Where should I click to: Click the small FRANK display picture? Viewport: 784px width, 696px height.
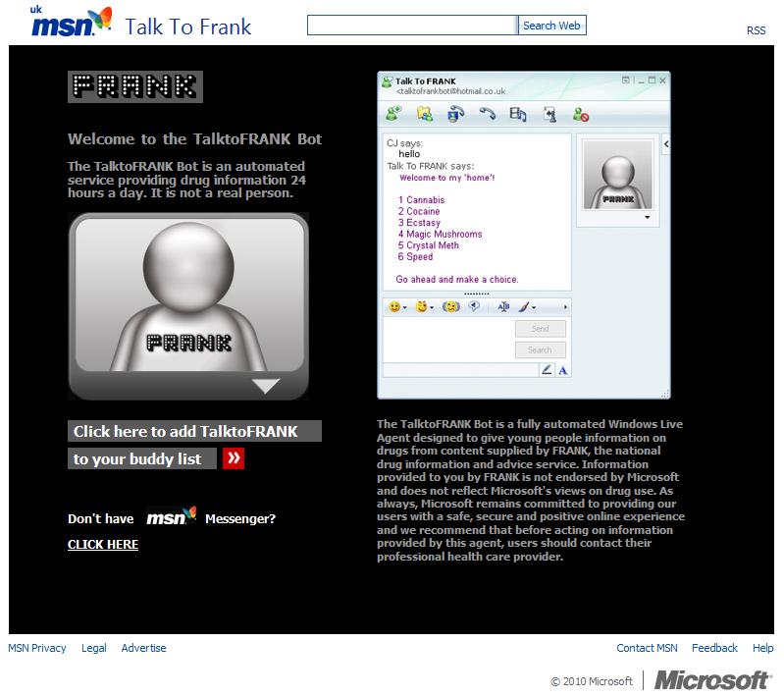coord(618,174)
